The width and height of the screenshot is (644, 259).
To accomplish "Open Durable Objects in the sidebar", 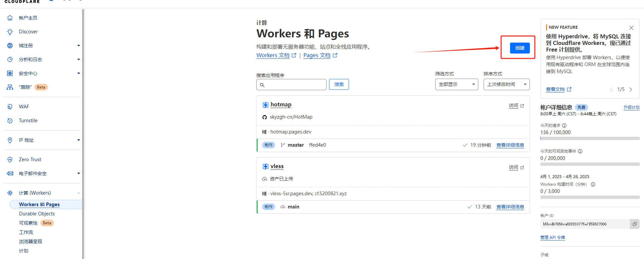I will [x=37, y=214].
